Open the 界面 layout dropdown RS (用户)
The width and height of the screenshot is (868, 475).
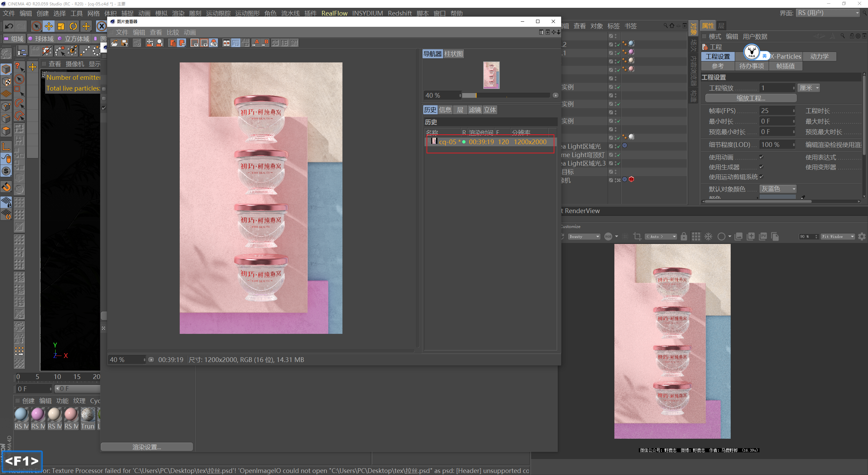pos(828,13)
